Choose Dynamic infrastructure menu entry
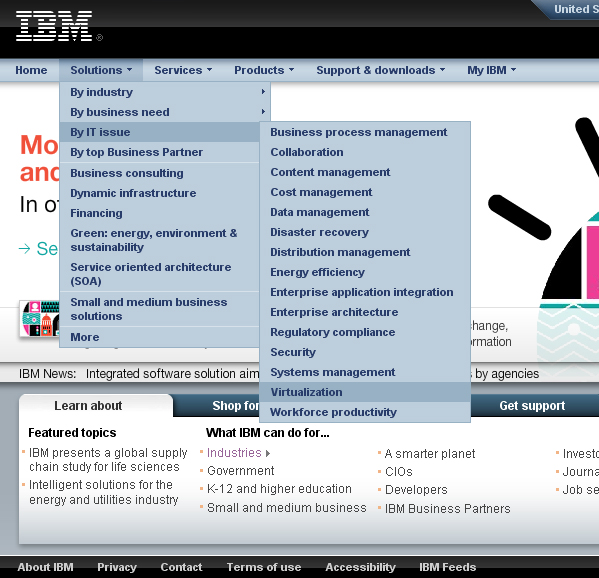The height and width of the screenshot is (578, 599). point(160,193)
